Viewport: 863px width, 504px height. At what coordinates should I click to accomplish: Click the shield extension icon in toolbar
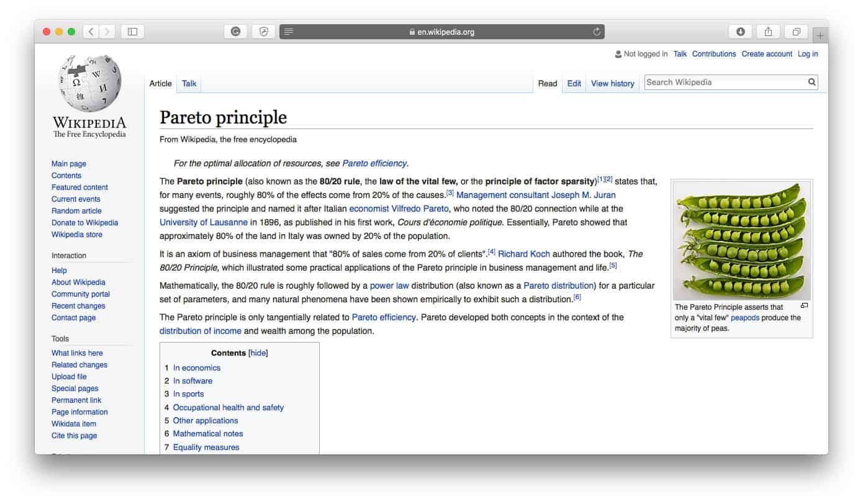coord(264,32)
